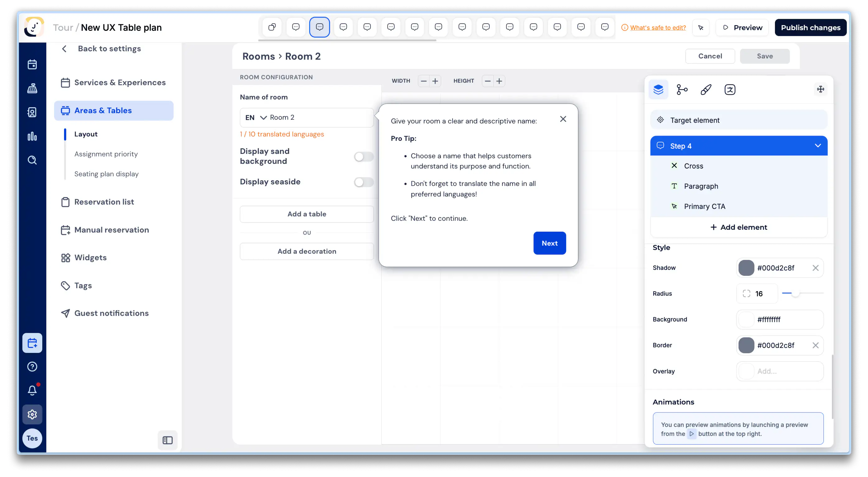Click the "Publish changes" button
The image size is (868, 477).
click(810, 28)
